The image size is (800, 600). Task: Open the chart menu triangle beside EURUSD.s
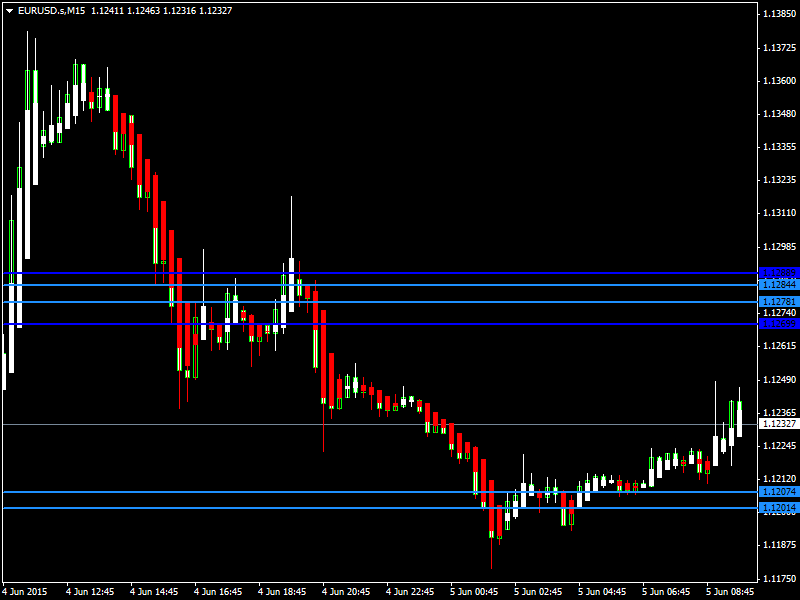click(x=9, y=10)
